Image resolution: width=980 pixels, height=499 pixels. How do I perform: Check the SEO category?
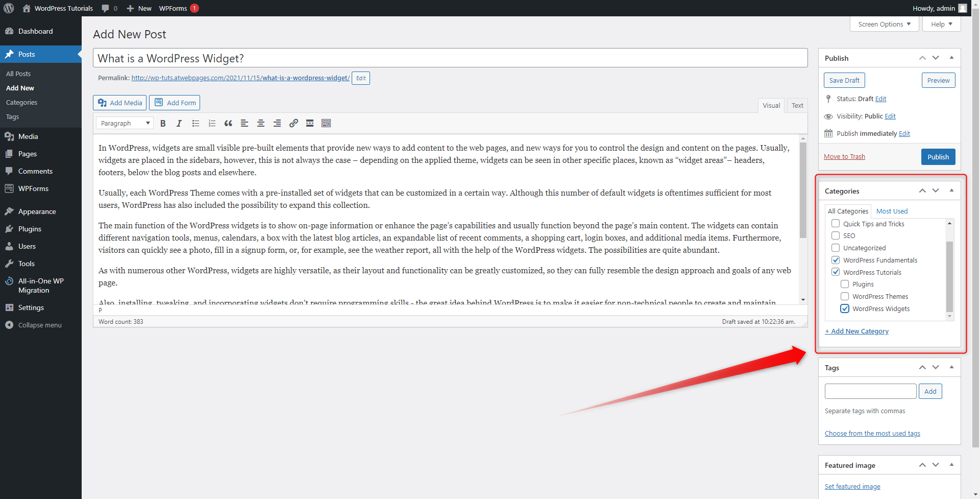(x=836, y=235)
